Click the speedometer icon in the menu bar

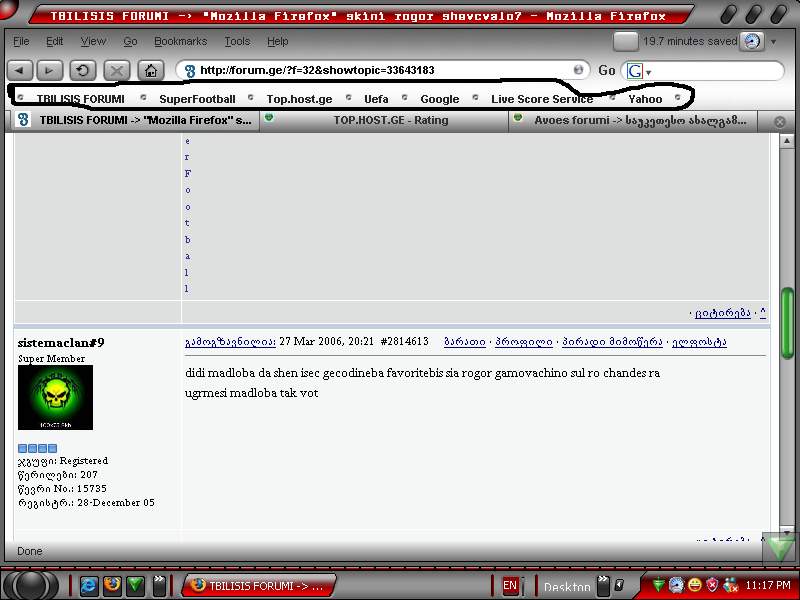752,41
